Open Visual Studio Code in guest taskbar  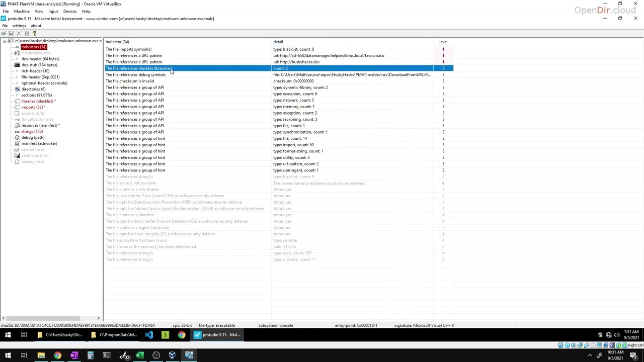click(x=149, y=335)
